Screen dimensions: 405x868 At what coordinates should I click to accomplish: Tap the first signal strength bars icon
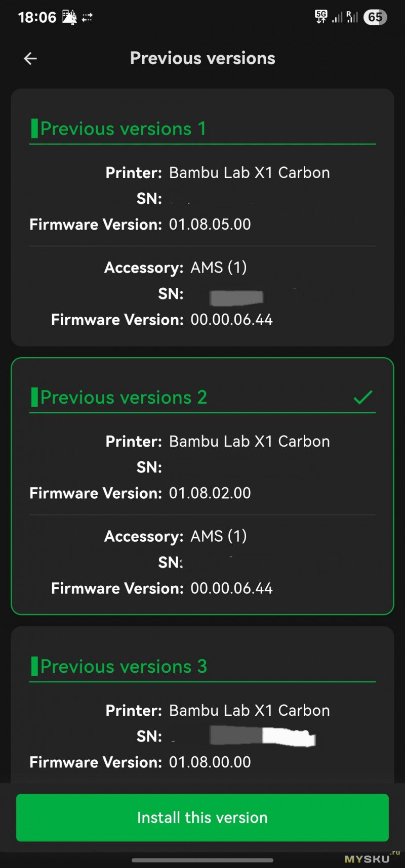point(337,18)
